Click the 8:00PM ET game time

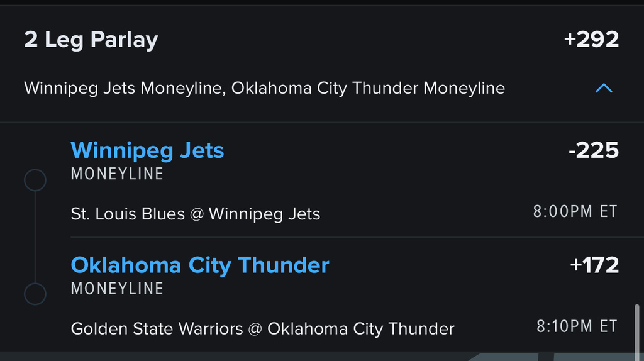pos(575,212)
